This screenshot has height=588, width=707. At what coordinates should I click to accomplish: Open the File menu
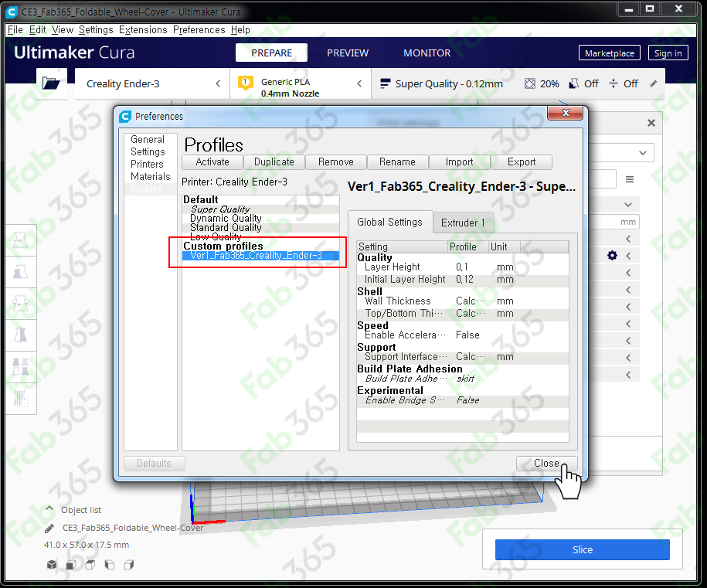click(15, 30)
